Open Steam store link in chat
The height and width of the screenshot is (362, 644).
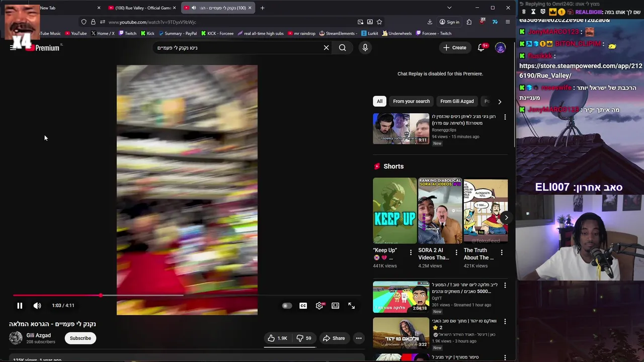tap(581, 70)
